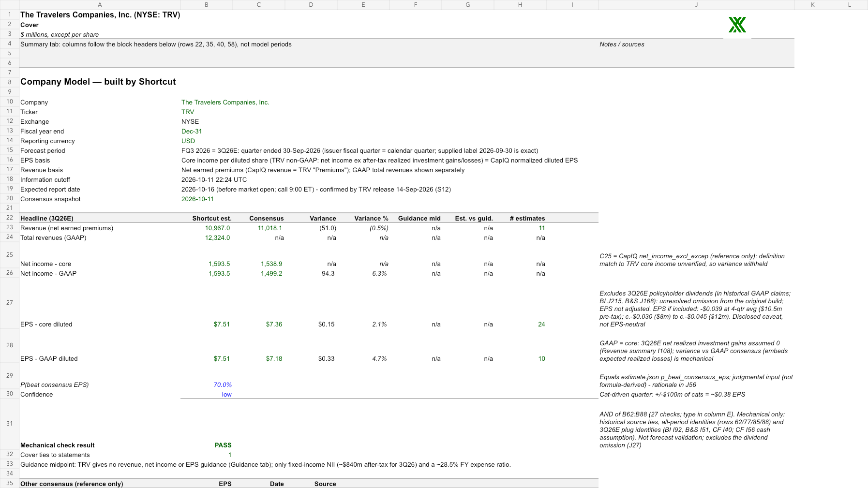Click the confidence value 'low'
Viewport: 868px width, 488px height.
[x=226, y=394]
